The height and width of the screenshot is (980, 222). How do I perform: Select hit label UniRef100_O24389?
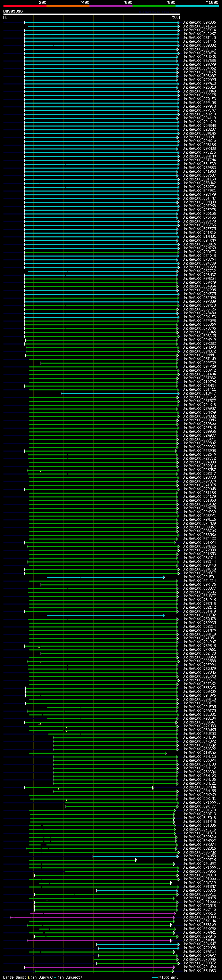[x=199, y=462]
